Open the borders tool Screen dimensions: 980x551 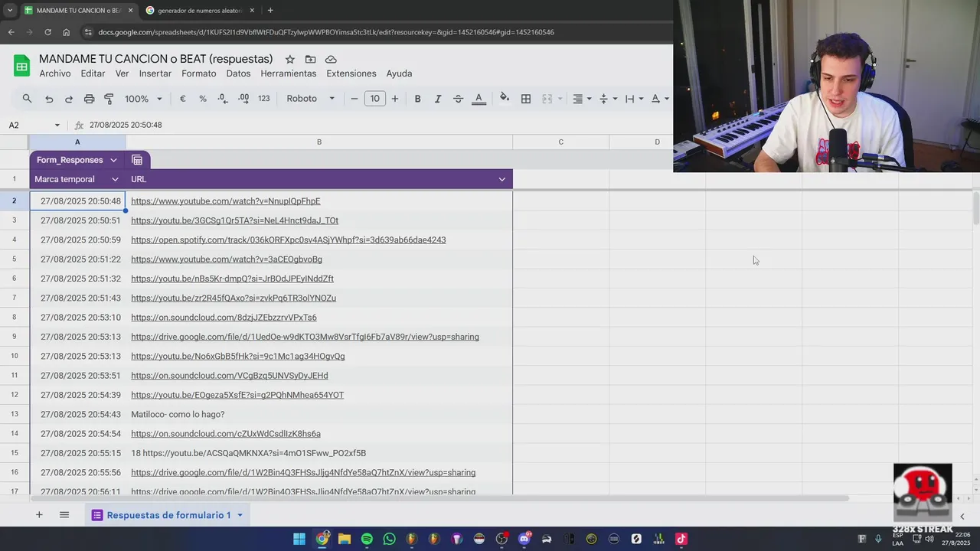(526, 99)
